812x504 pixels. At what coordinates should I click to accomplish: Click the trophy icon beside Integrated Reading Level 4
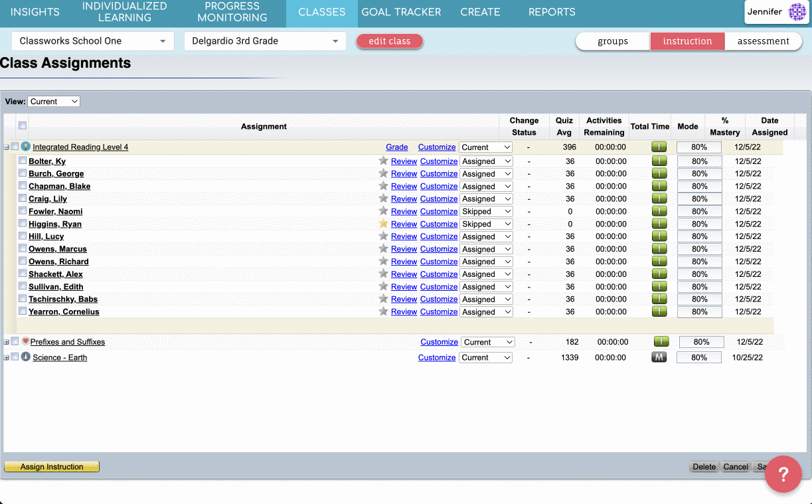[26, 147]
